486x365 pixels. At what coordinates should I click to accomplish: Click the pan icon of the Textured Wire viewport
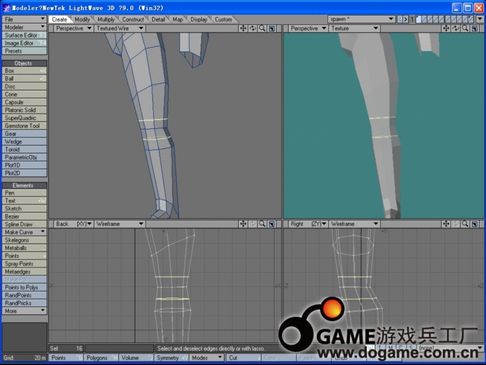tap(243, 28)
